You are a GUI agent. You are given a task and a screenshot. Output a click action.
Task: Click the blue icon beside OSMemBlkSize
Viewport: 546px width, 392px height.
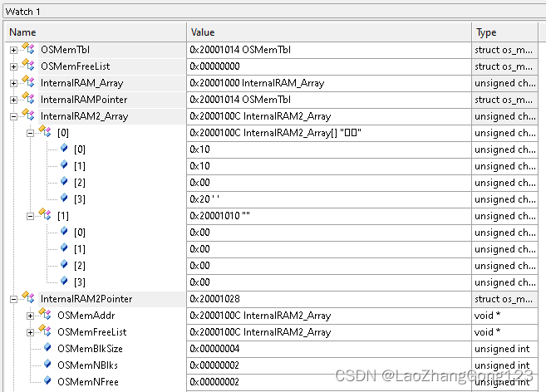coord(47,347)
